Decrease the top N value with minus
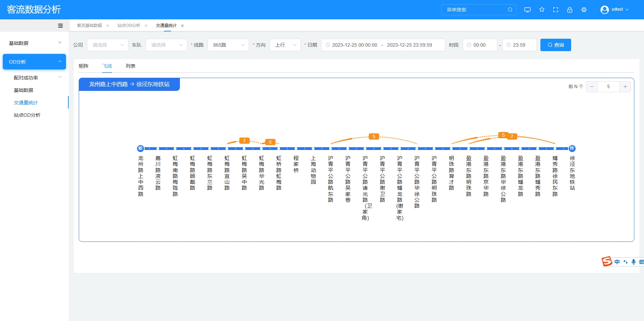Screen dimensions: 644x321 coord(592,86)
